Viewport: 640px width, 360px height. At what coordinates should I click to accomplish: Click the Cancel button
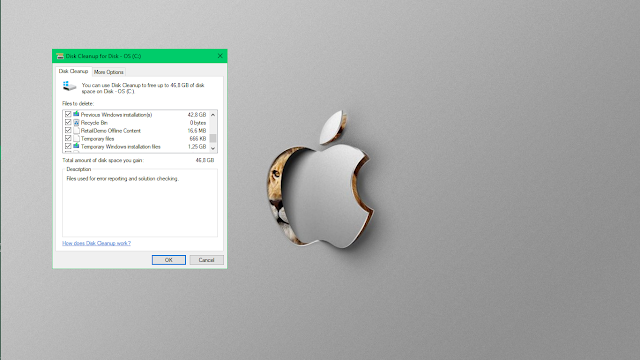[207, 260]
